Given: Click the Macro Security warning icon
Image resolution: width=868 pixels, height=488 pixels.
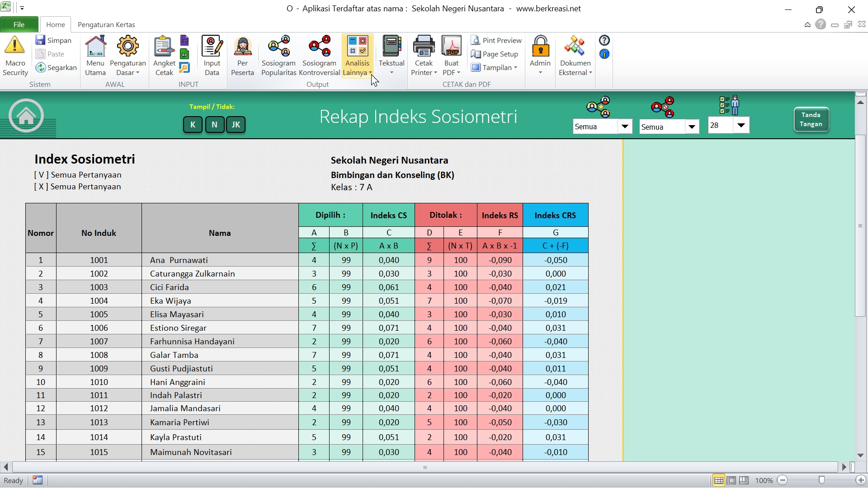Looking at the screenshot, I should coord(15,46).
